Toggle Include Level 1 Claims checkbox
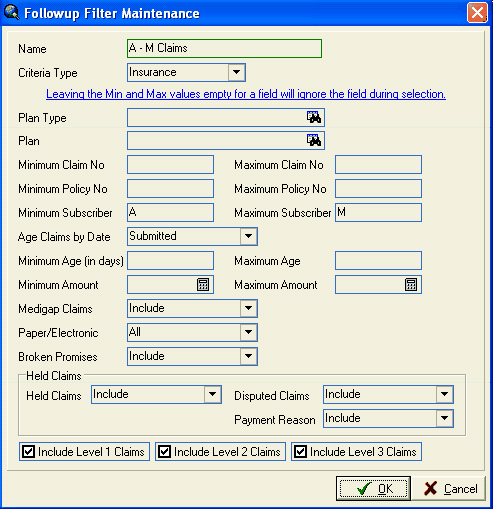This screenshot has height=511, width=495. 28,452
